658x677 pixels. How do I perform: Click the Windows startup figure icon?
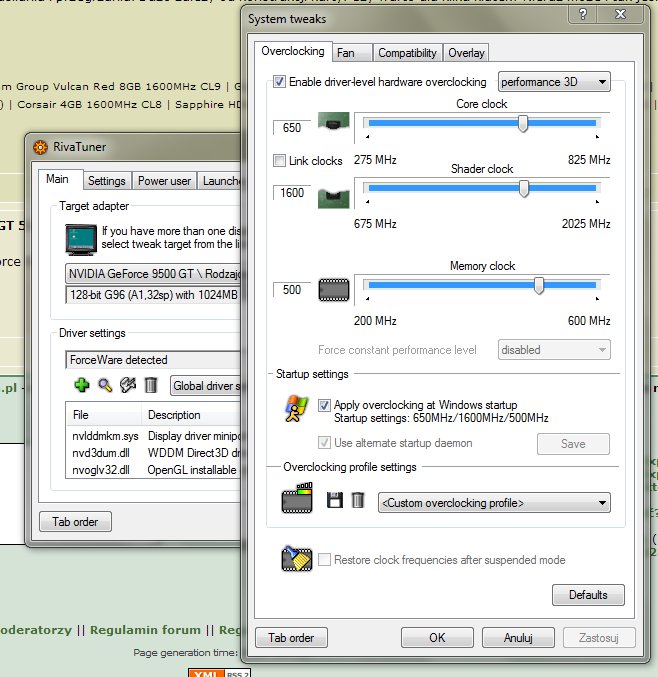click(x=296, y=408)
